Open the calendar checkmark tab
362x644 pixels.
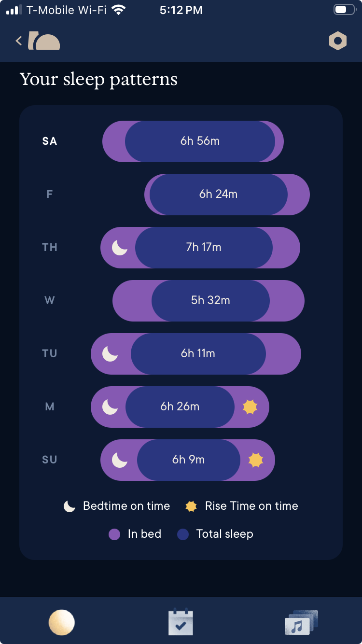181,622
